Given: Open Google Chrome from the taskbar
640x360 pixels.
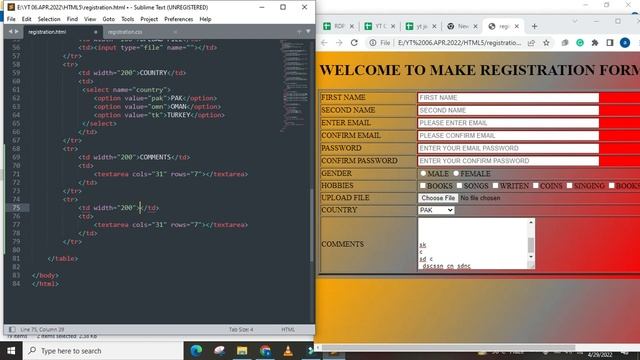Looking at the screenshot, I should pos(265,351).
